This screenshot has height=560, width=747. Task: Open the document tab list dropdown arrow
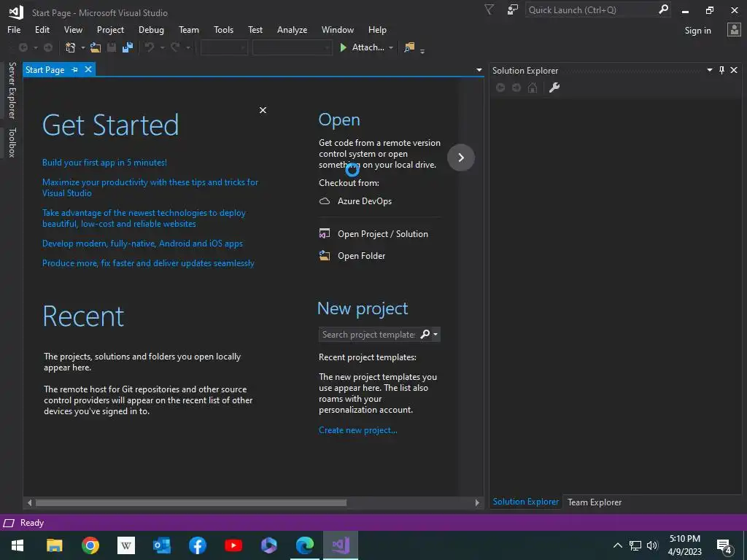click(x=479, y=70)
